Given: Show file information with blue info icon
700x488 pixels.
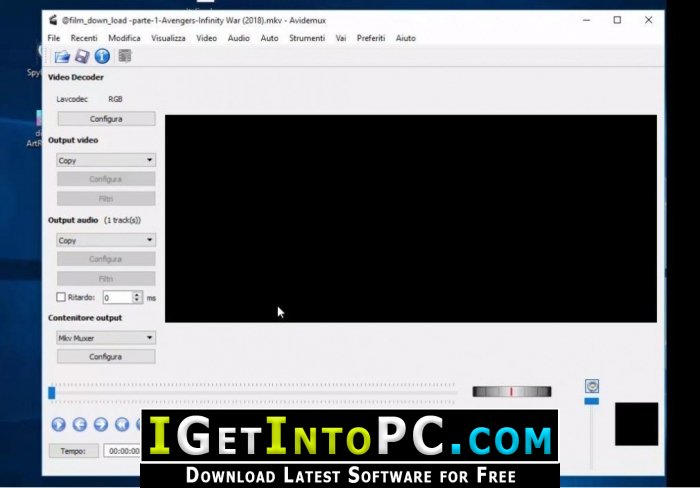Looking at the screenshot, I should (102, 56).
